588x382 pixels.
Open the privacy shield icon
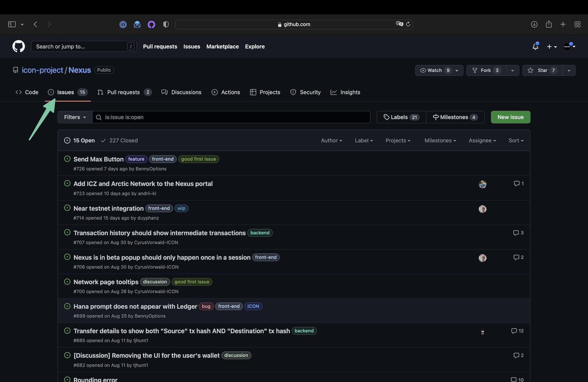[x=166, y=24]
